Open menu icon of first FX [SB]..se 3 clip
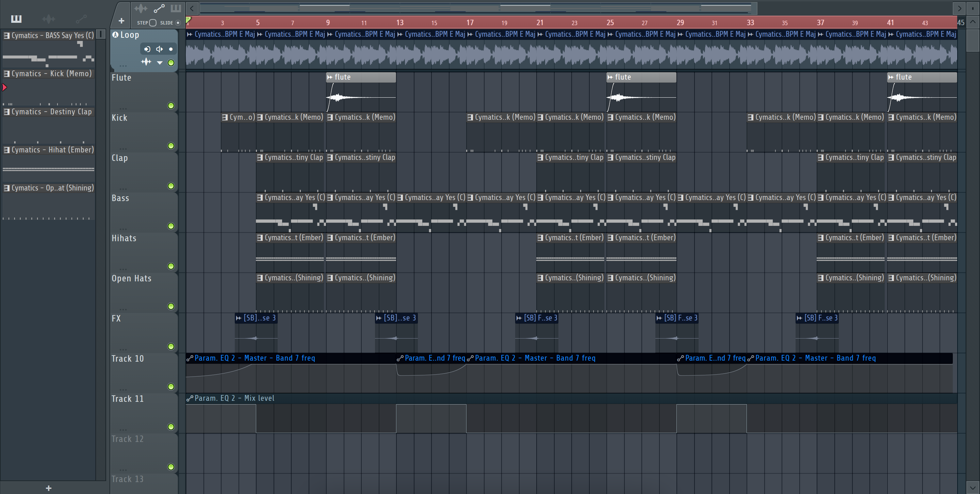Viewport: 980px width, 494px height. tap(239, 318)
